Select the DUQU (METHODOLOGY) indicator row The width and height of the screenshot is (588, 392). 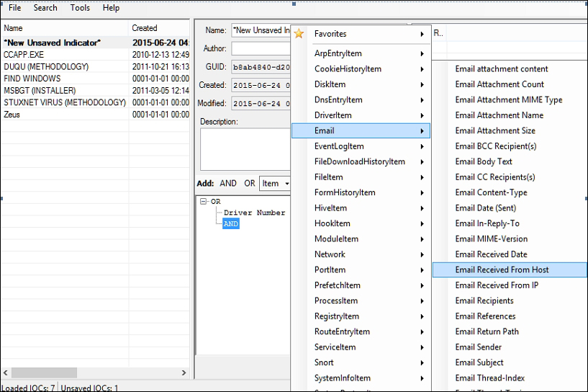tap(95, 67)
